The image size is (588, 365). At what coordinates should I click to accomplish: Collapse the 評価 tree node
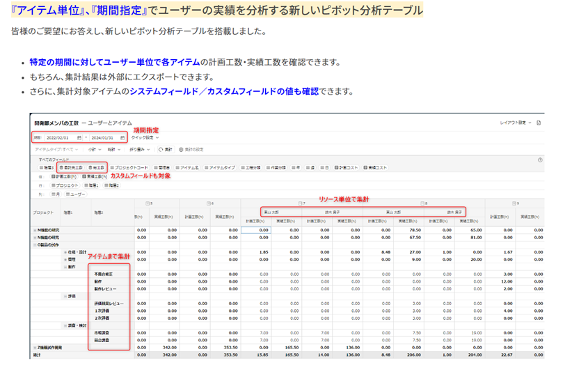click(x=65, y=296)
